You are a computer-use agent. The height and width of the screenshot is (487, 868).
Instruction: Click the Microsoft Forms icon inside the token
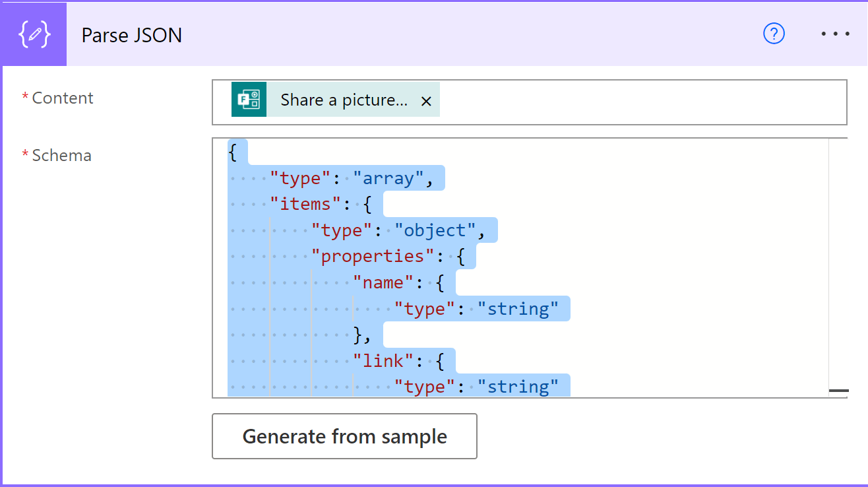click(x=249, y=102)
